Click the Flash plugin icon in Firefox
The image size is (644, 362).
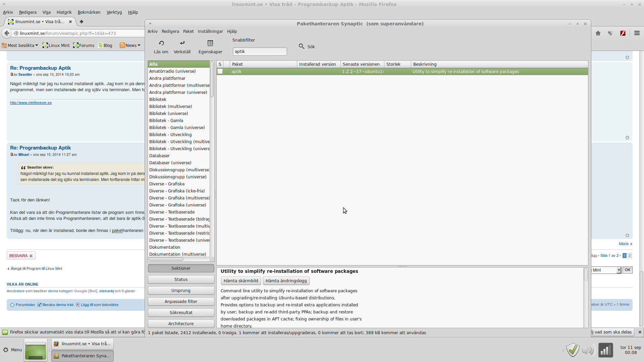(x=623, y=33)
